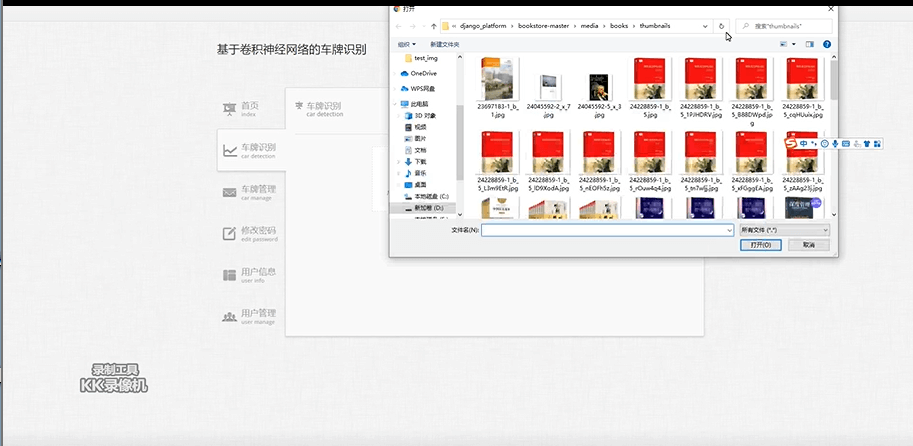Open 车牌识别 car detection sidebar item
Image resolution: width=913 pixels, height=446 pixels.
click(249, 150)
